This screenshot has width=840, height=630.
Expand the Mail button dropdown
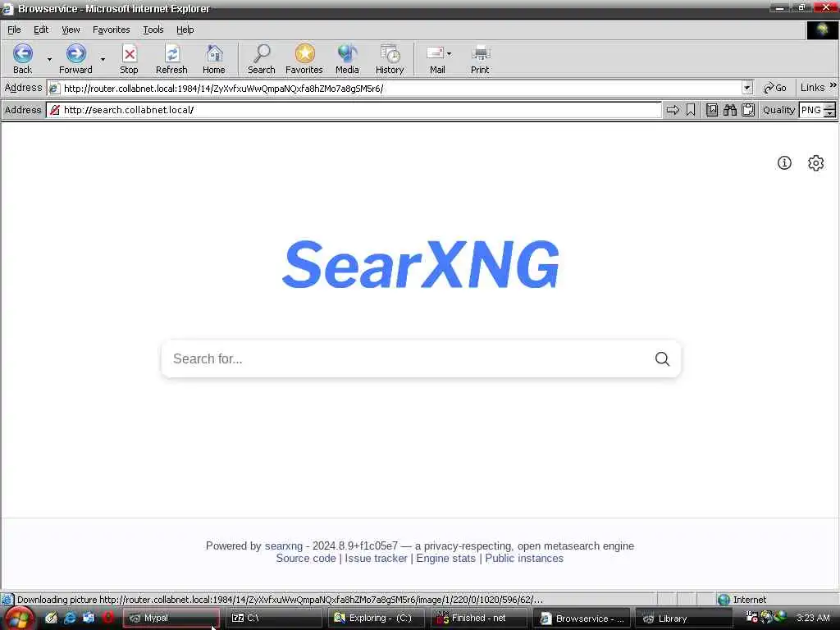[449, 53]
